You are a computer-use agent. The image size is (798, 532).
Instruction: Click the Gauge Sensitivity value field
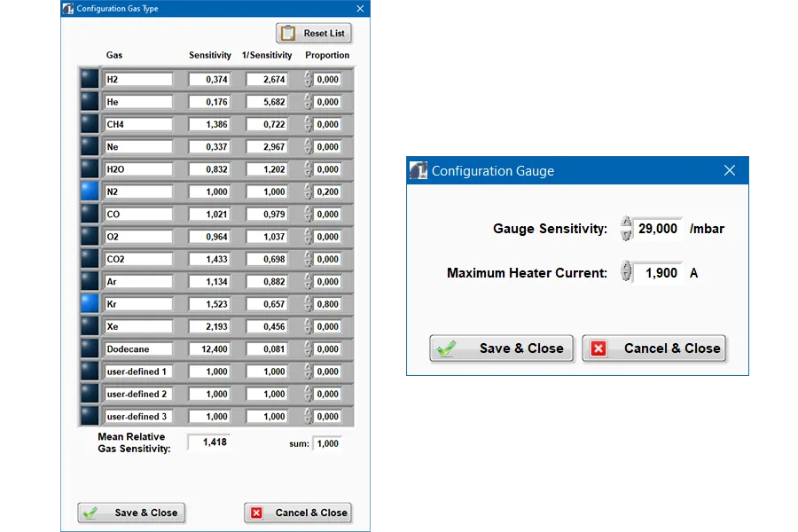[x=658, y=229]
